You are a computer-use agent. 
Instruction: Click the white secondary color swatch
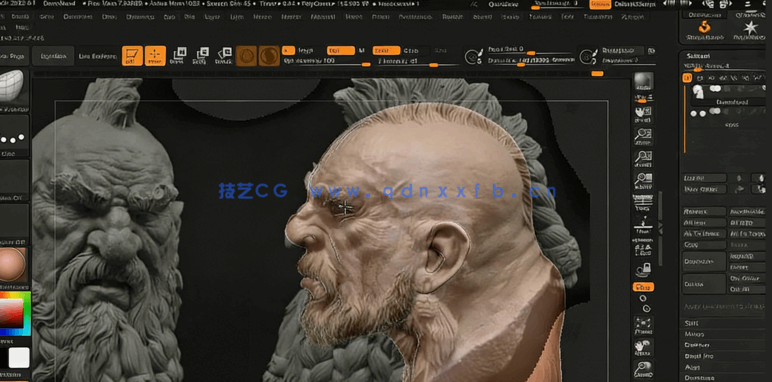tap(19, 358)
